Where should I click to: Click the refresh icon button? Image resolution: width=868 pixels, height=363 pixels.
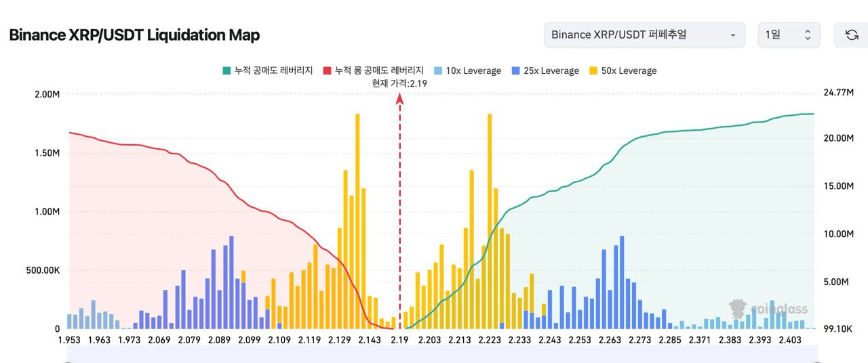click(x=852, y=35)
